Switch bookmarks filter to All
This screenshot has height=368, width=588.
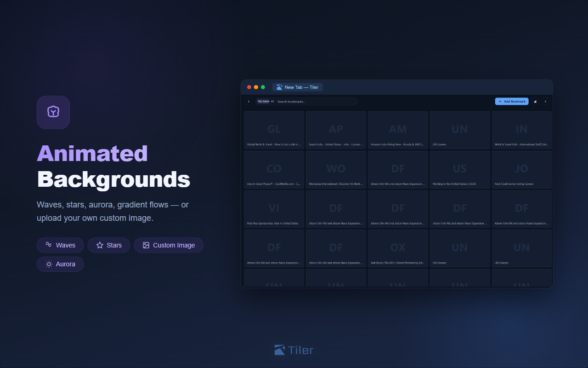point(272,101)
